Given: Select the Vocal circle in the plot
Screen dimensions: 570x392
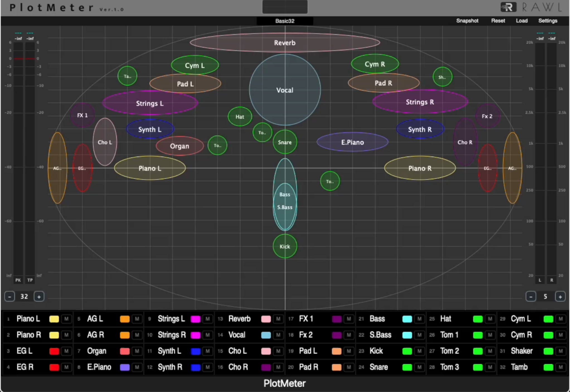Looking at the screenshot, I should click(285, 90).
